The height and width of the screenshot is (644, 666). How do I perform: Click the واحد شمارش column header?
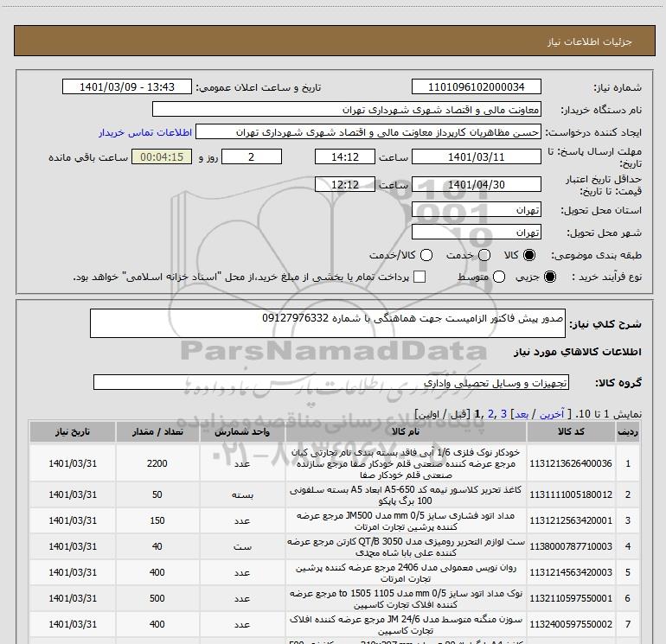242,431
